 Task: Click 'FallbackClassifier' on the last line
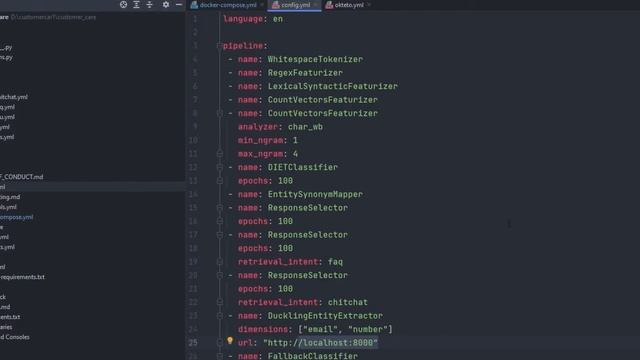tap(313, 356)
